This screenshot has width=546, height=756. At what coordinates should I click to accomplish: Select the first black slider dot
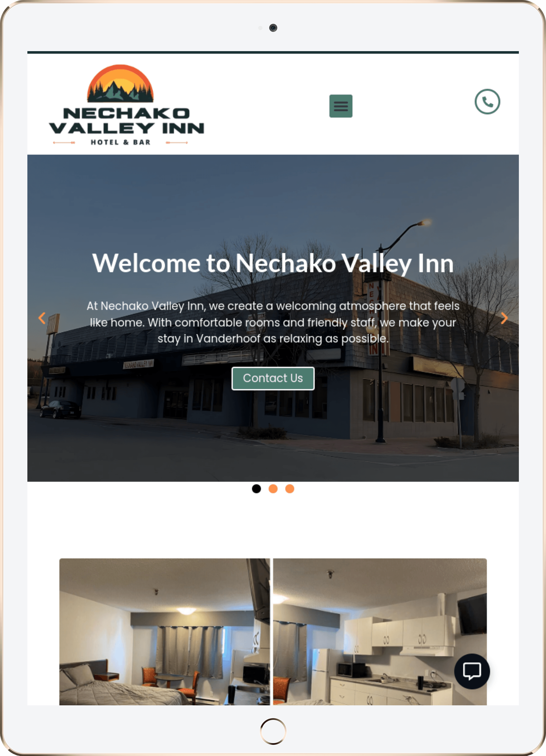256,489
